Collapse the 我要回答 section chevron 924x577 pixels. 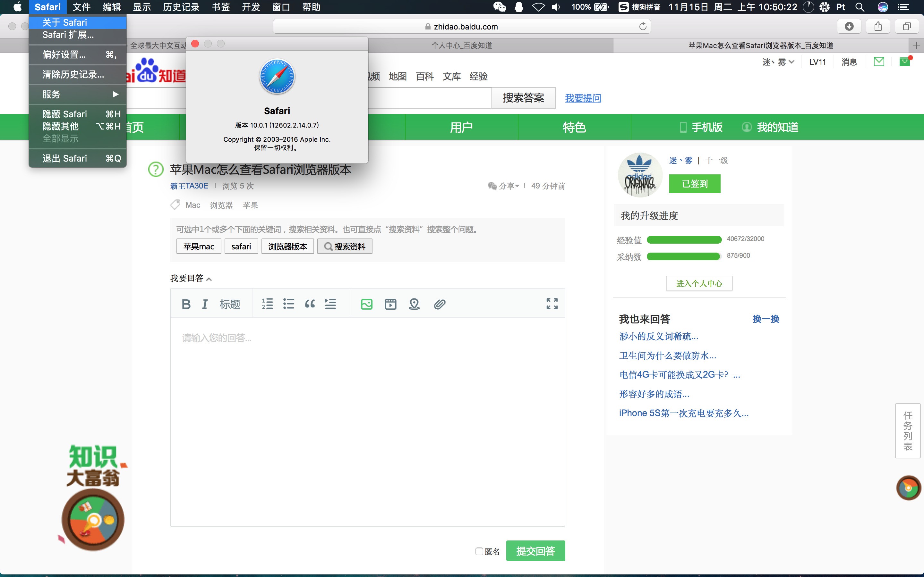click(x=209, y=279)
